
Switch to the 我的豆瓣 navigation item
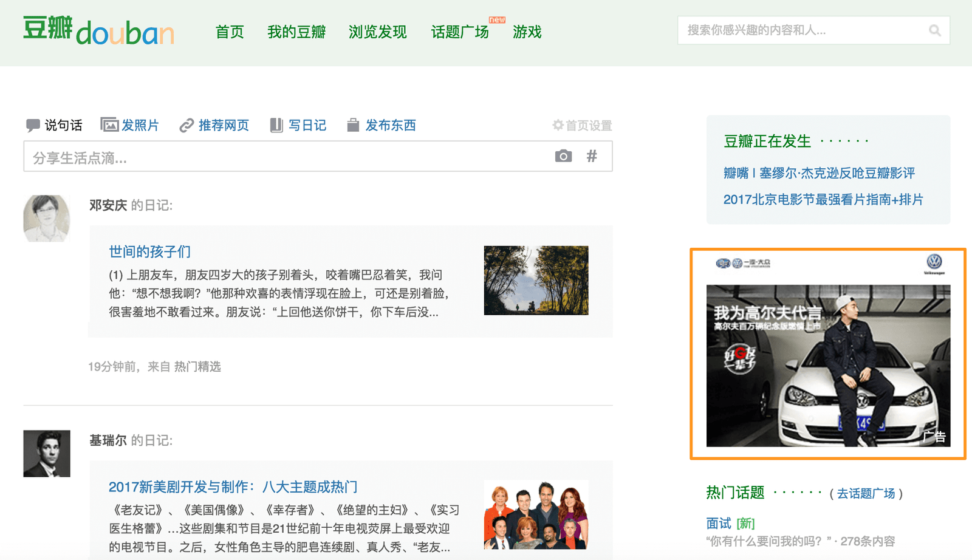point(296,32)
